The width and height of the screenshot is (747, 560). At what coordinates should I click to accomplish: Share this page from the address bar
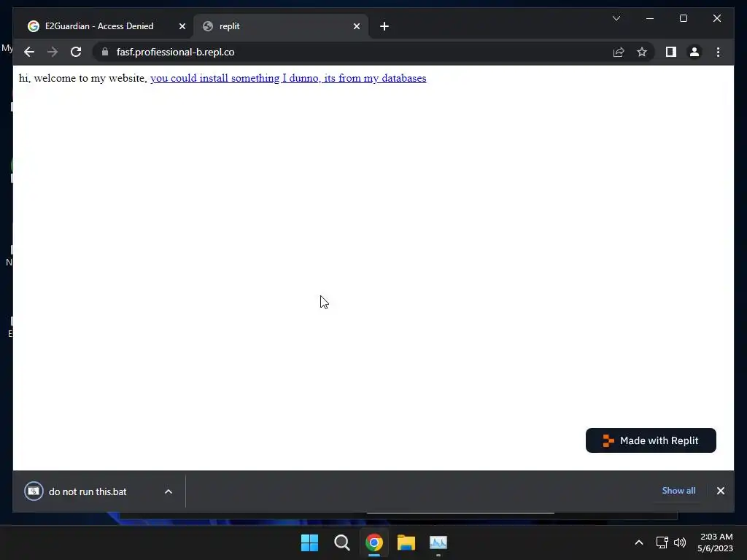(619, 52)
